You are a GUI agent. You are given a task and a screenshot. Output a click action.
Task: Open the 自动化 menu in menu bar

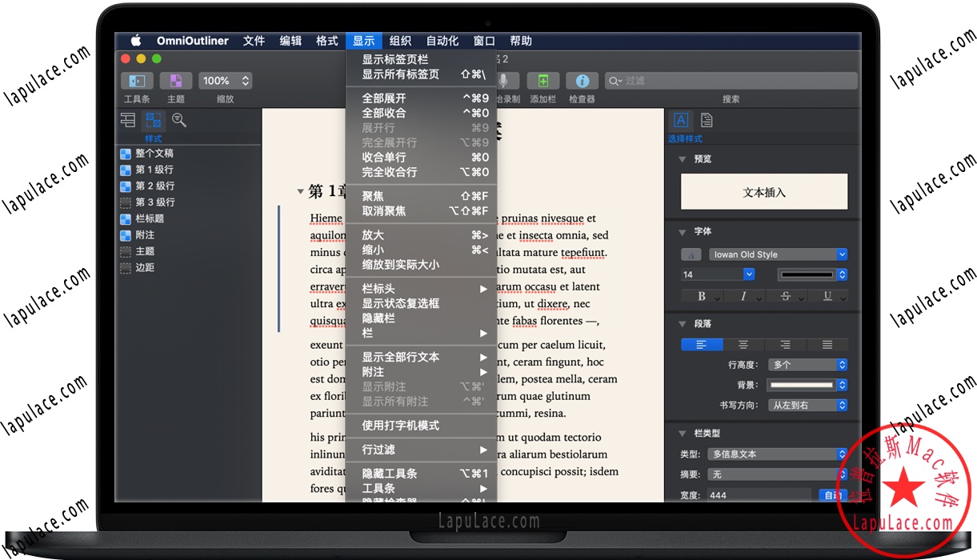pyautogui.click(x=442, y=41)
